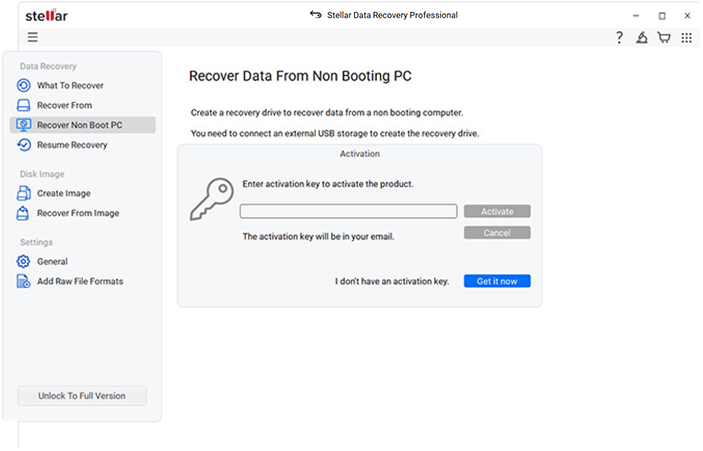
Task: Click the back arrow in title bar
Action: (316, 15)
